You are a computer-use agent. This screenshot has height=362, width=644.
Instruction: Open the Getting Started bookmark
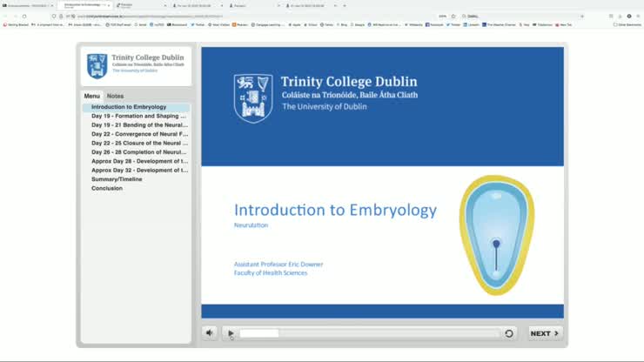[16, 24]
